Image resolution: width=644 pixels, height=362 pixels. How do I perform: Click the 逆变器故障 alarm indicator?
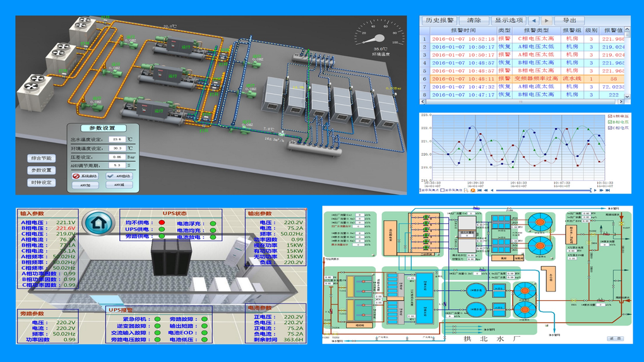click(x=157, y=326)
